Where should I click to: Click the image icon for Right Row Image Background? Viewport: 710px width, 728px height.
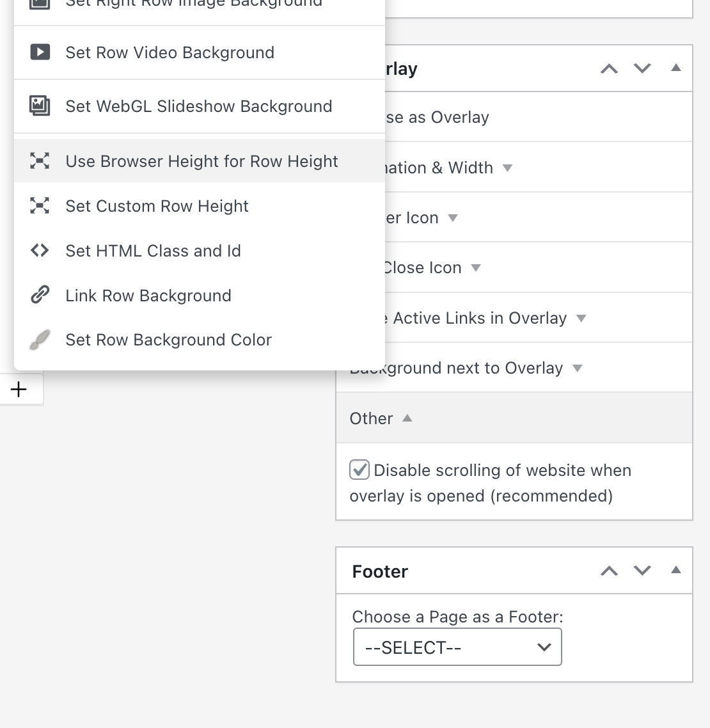tap(40, 3)
